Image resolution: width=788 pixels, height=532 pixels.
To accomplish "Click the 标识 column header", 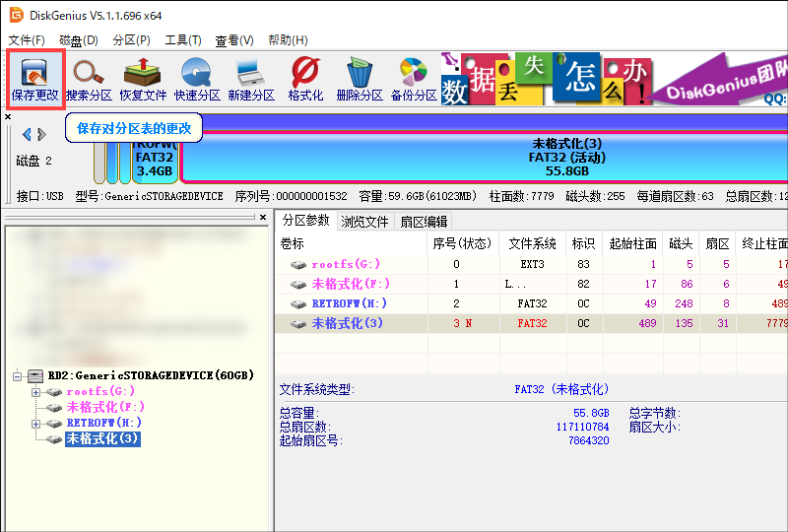I will tap(583, 243).
